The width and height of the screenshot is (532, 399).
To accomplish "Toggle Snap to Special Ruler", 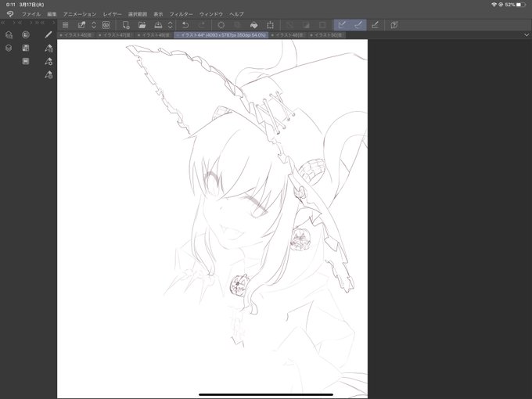I will [358, 25].
